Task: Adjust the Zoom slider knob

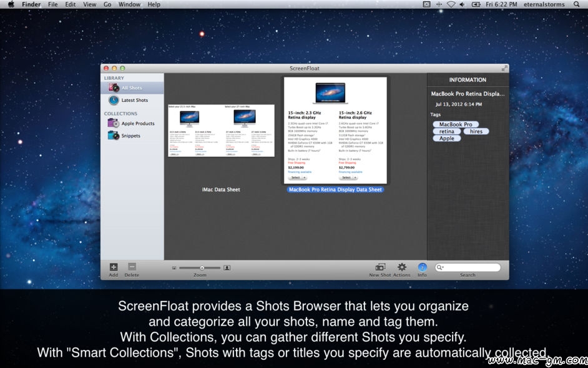Action: pos(202,268)
